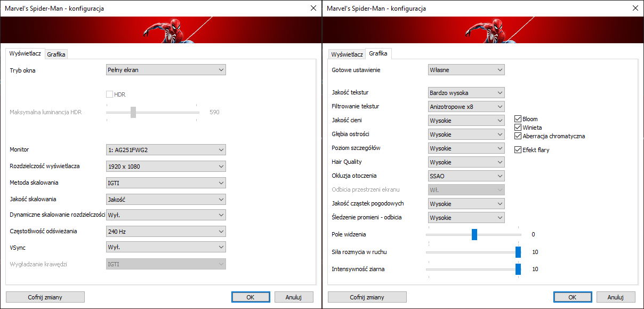Open the Okluzja otoczenia dropdown
This screenshot has height=309, width=644.
[x=466, y=176]
